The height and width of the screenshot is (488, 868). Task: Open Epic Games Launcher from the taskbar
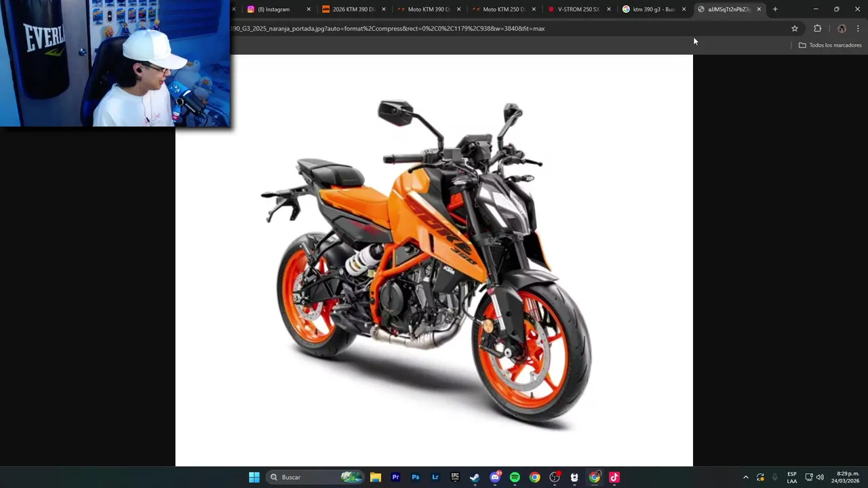click(455, 477)
